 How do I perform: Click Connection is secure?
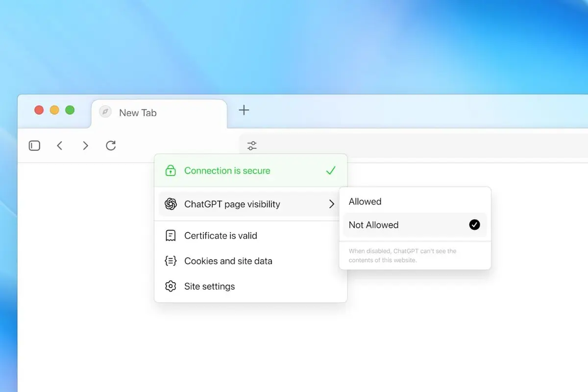tap(227, 171)
